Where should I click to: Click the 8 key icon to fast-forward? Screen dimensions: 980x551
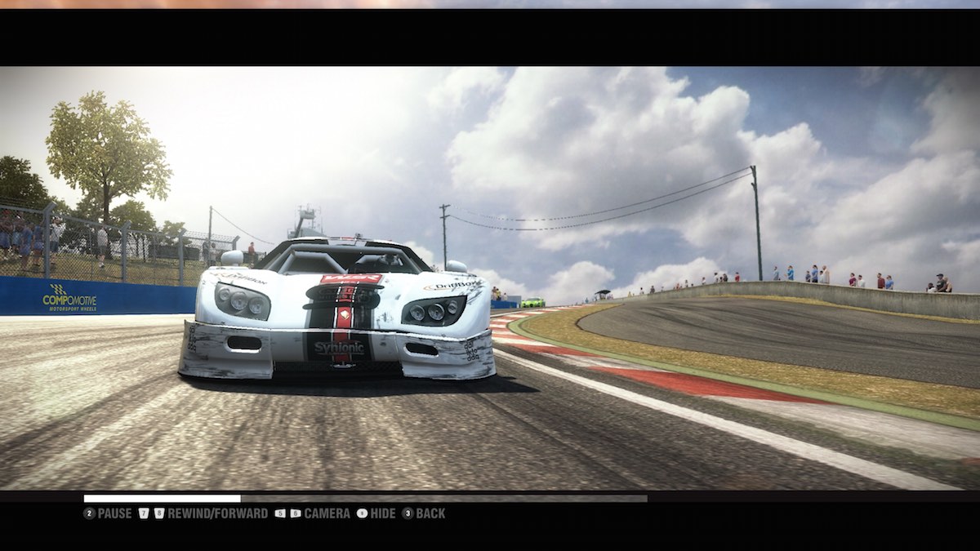coord(159,513)
